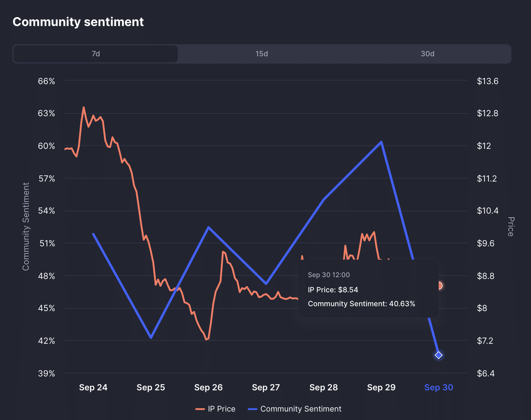Click the Sep 27 axis label
The image size is (531, 420).
point(265,387)
